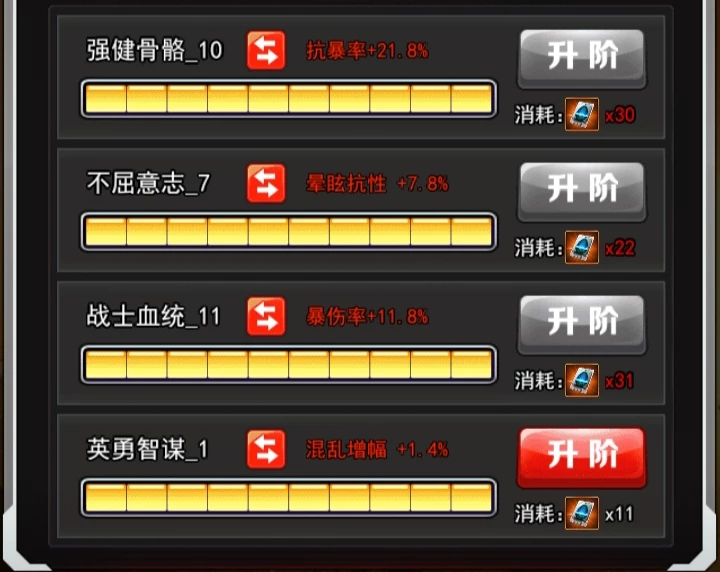The width and height of the screenshot is (720, 572).
Task: Click the red 升阶 button for 英勇智谋
Action: (582, 458)
